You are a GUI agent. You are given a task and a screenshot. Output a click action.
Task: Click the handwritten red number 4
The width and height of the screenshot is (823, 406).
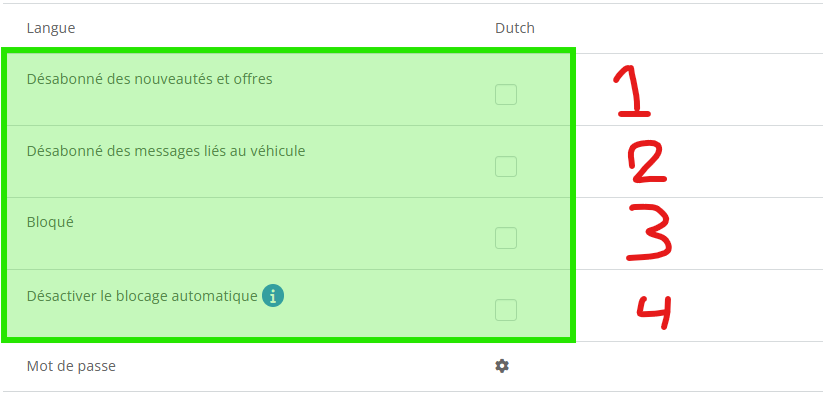pyautogui.click(x=654, y=313)
